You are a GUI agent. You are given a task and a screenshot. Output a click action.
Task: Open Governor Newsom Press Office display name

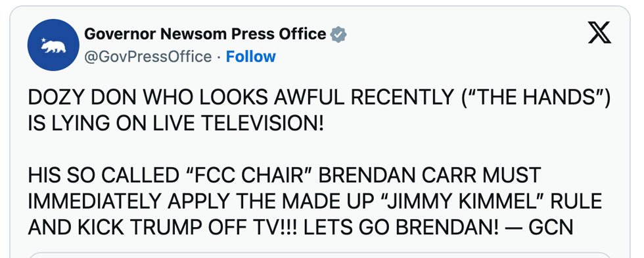point(205,34)
